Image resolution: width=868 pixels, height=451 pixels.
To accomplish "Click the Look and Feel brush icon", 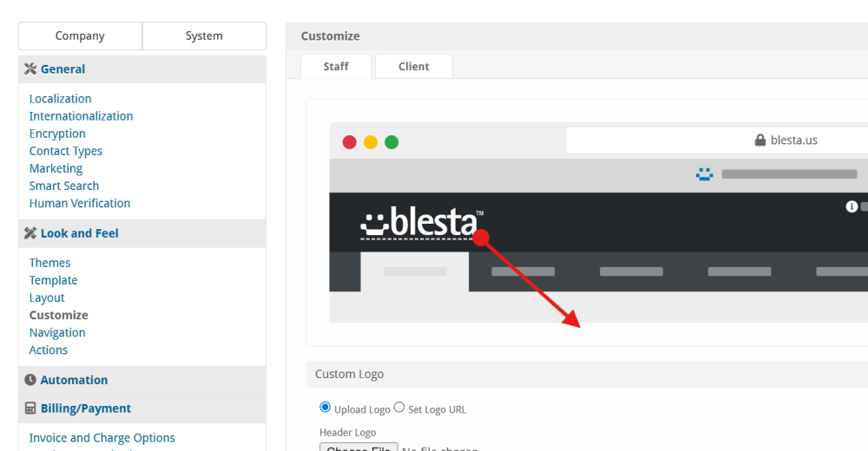I will [x=30, y=233].
